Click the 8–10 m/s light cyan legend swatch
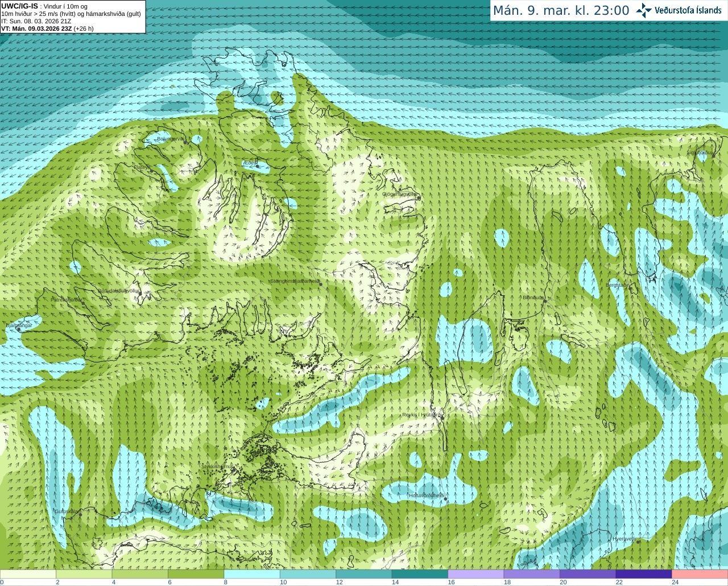This screenshot has height=586, width=728. click(x=252, y=574)
